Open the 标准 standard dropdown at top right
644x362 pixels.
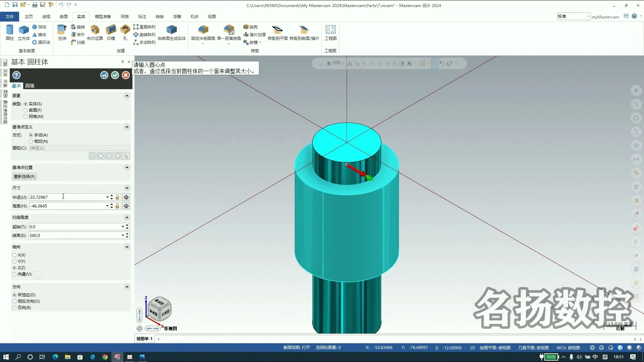pos(588,16)
